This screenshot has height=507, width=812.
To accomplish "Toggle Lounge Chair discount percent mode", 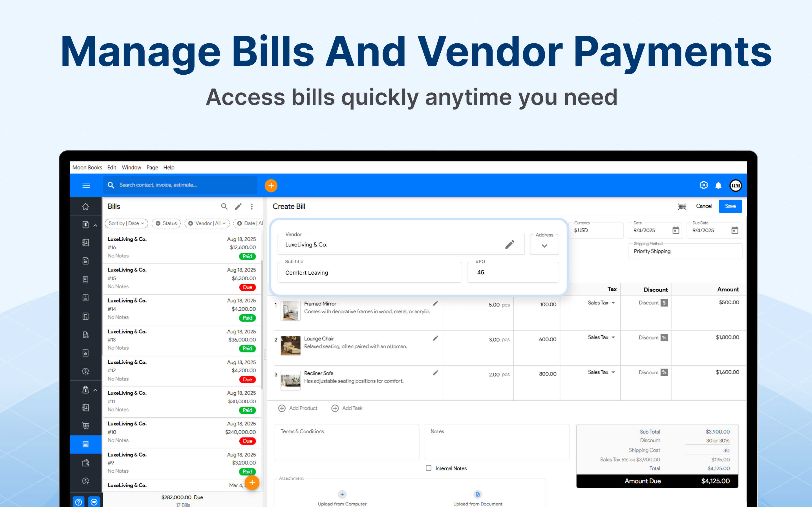I will [x=664, y=338].
